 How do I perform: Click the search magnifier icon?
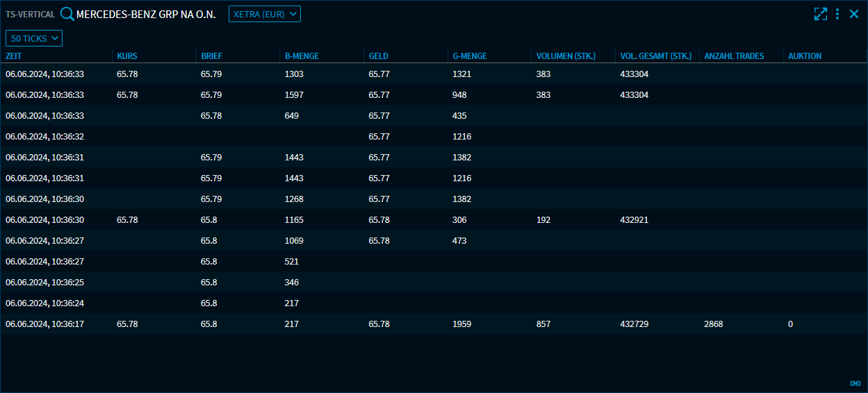pyautogui.click(x=67, y=14)
